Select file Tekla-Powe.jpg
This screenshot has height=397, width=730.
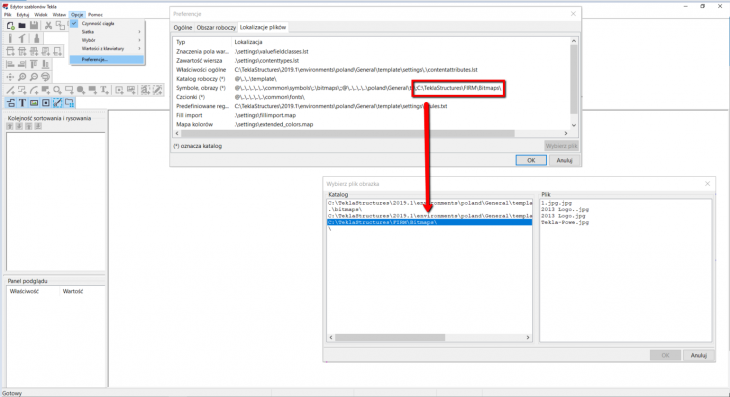point(565,222)
